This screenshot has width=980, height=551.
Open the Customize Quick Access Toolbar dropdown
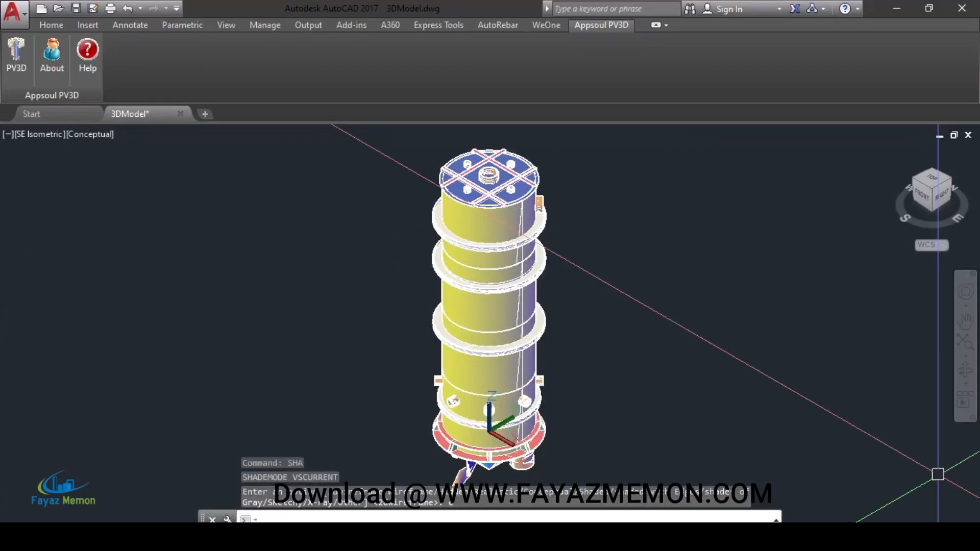pyautogui.click(x=177, y=8)
